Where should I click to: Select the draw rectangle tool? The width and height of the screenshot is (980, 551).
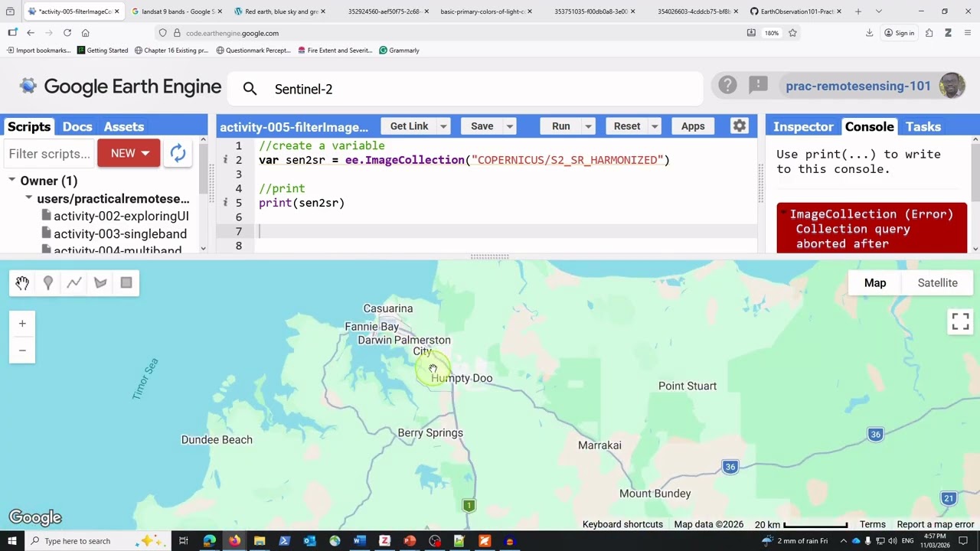[x=126, y=283]
